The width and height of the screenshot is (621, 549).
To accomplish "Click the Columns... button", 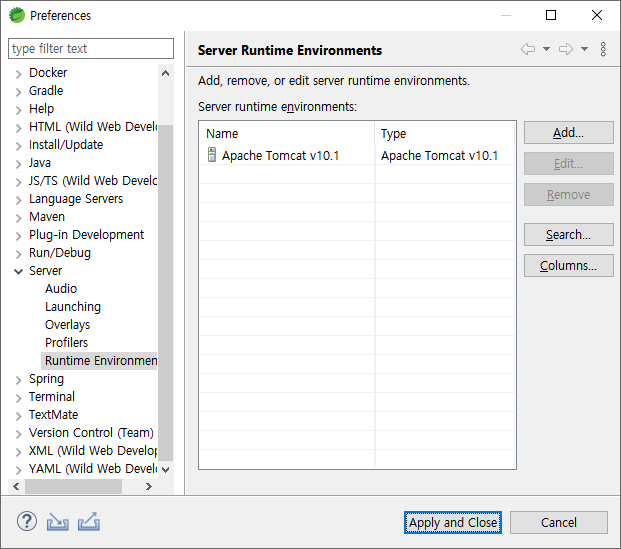I will [x=569, y=265].
